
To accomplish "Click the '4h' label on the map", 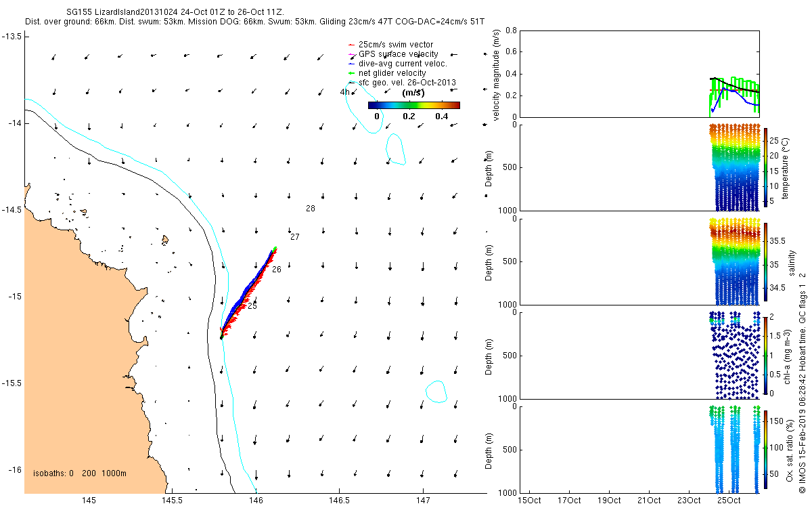I will click(x=345, y=92).
